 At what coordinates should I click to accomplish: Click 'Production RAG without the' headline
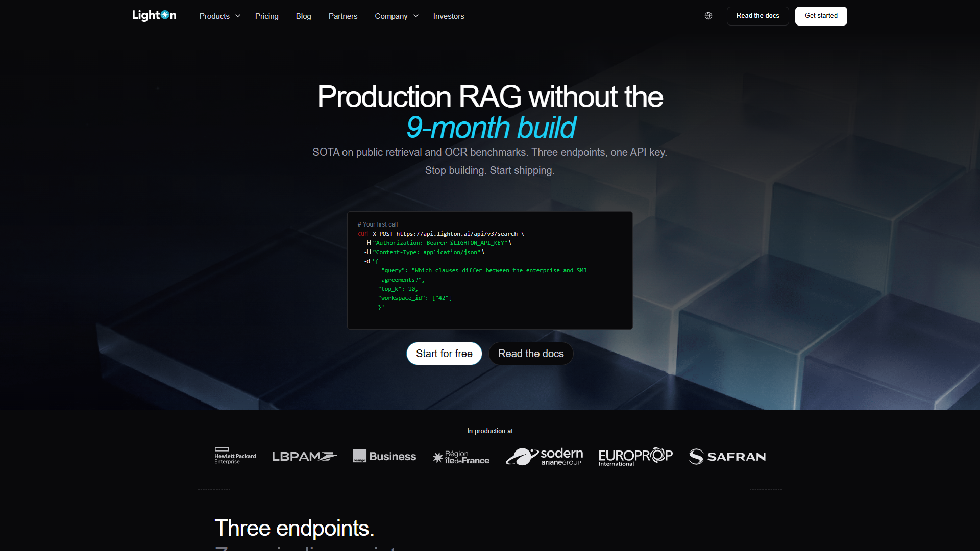point(490,96)
